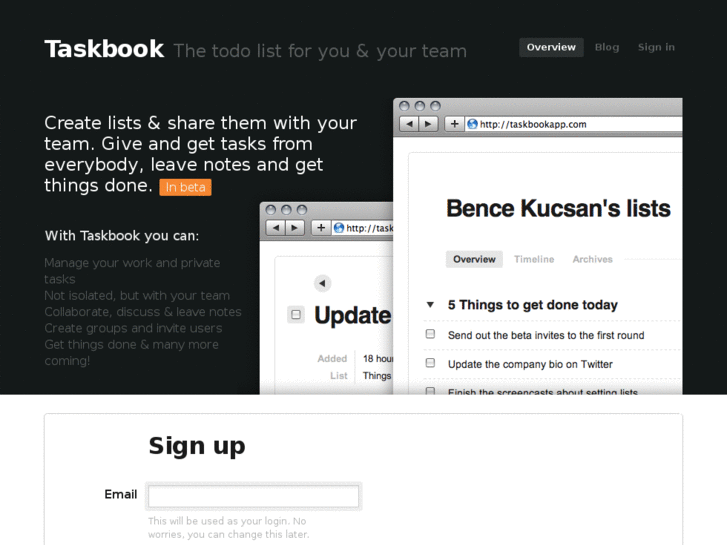The height and width of the screenshot is (545, 727).
Task: Click the http://taskbookapp.com address field
Action: tap(574, 124)
